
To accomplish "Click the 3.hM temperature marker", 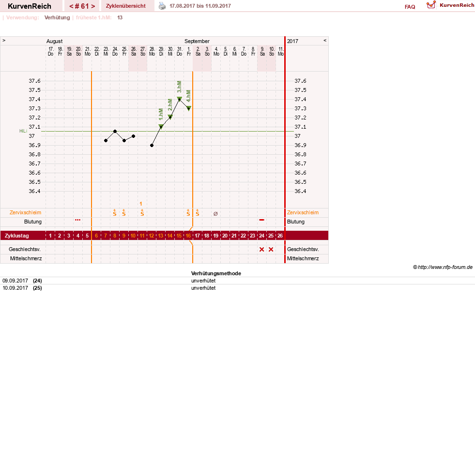I will [179, 99].
